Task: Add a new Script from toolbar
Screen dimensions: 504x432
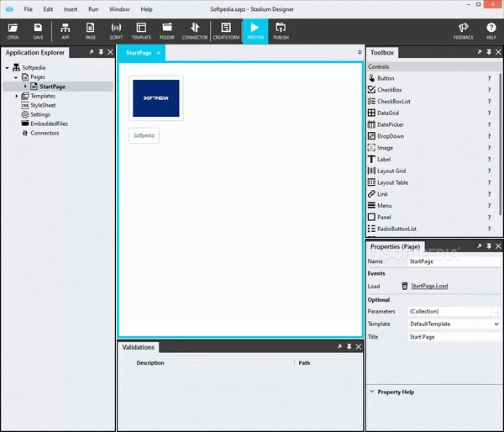Action: [x=116, y=31]
